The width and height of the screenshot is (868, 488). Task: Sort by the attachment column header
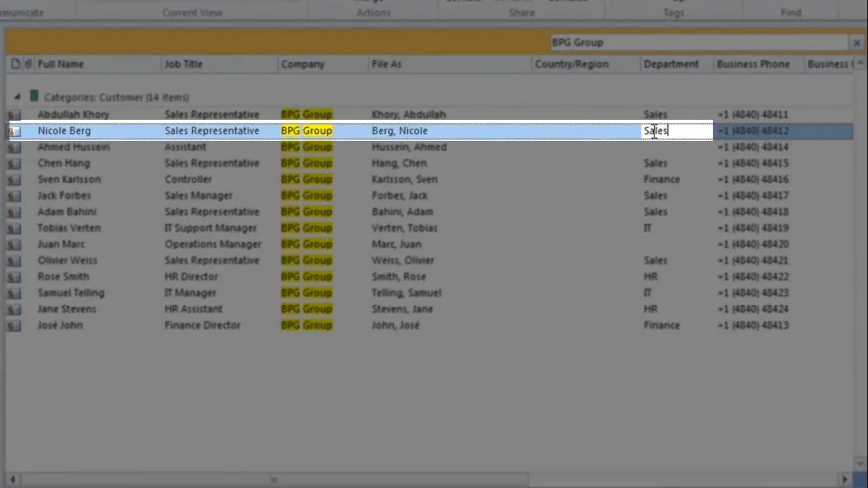[29, 64]
